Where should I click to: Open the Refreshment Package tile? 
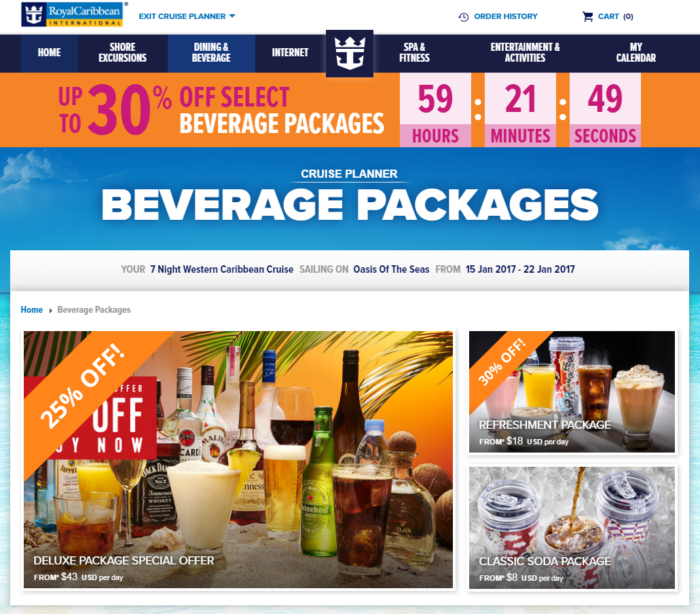click(x=572, y=391)
